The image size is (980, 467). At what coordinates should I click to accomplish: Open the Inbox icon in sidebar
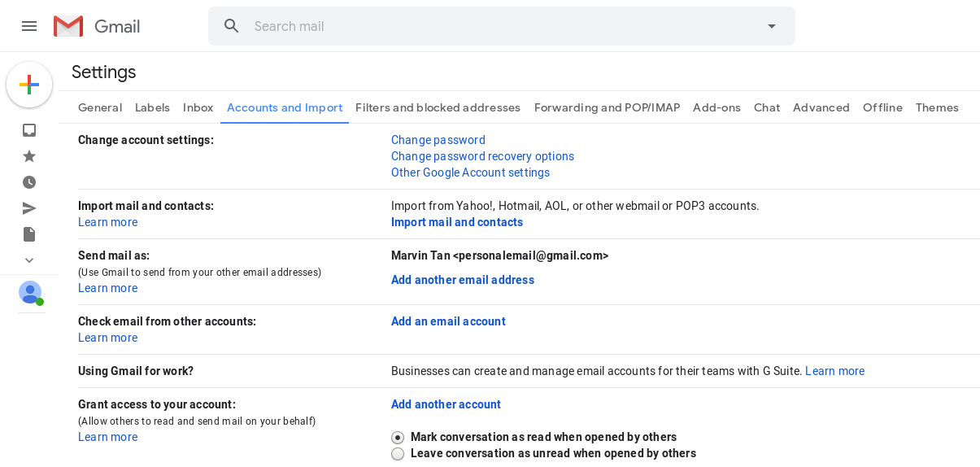tap(29, 130)
